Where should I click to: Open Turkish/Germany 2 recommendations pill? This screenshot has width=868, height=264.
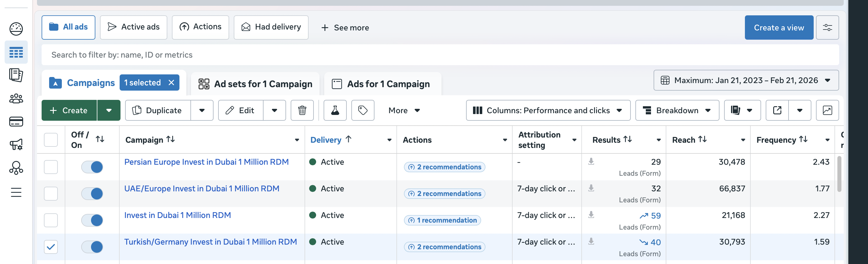coord(444,247)
